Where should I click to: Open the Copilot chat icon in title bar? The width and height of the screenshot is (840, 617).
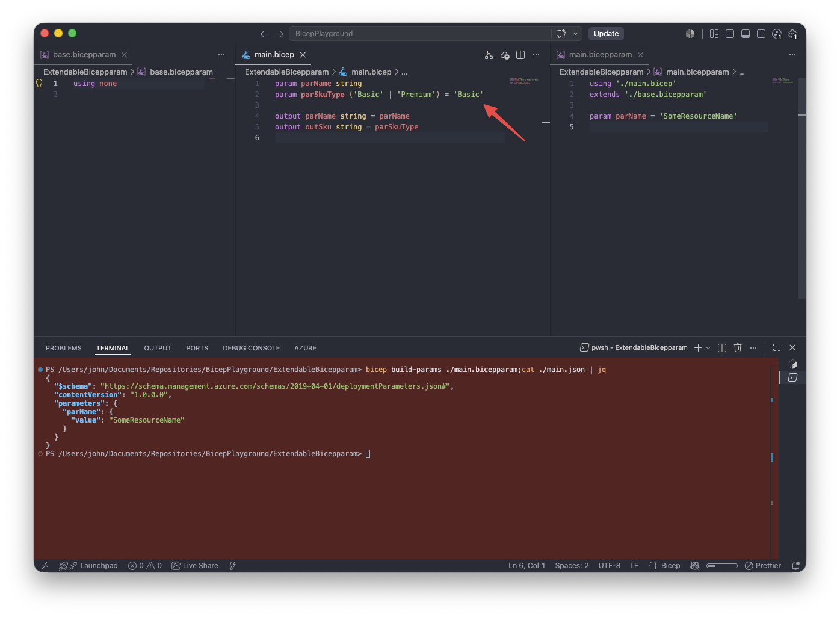[x=561, y=34]
